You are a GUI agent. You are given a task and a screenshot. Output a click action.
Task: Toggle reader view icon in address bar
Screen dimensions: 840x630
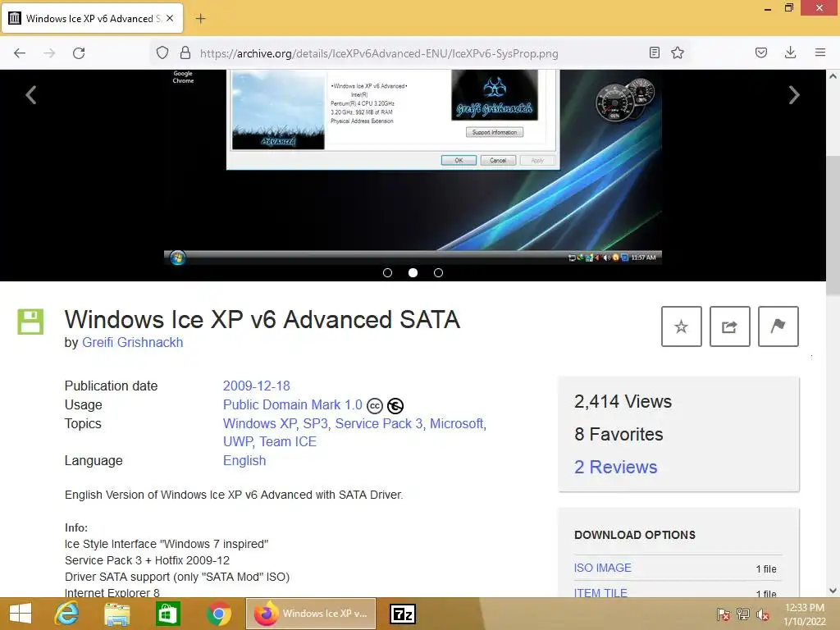(x=654, y=52)
